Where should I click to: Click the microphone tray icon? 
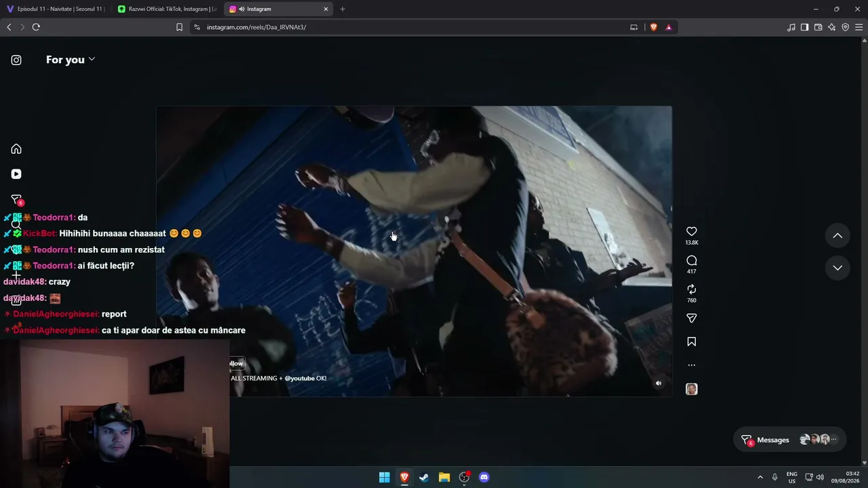(775, 477)
